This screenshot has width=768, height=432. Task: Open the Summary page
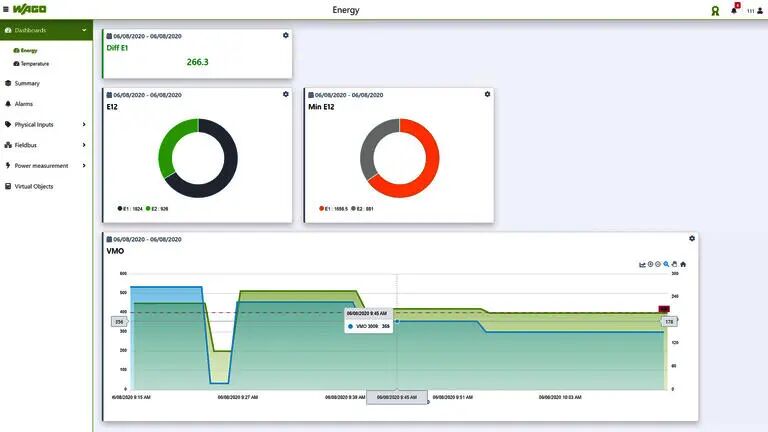pyautogui.click(x=27, y=83)
